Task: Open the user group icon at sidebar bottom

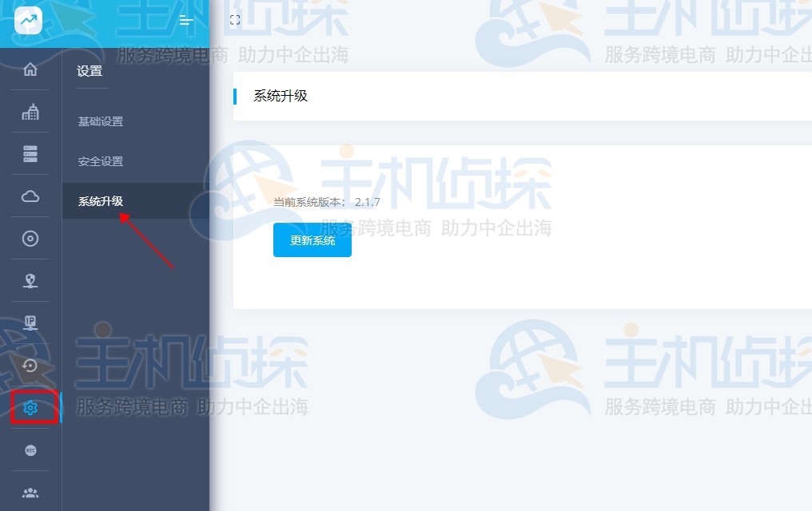Action: [x=30, y=492]
